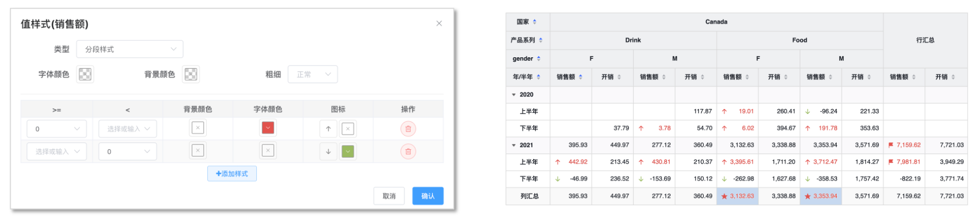Cancel the dialog with 取消
This screenshot has height=224, width=980.
point(389,196)
